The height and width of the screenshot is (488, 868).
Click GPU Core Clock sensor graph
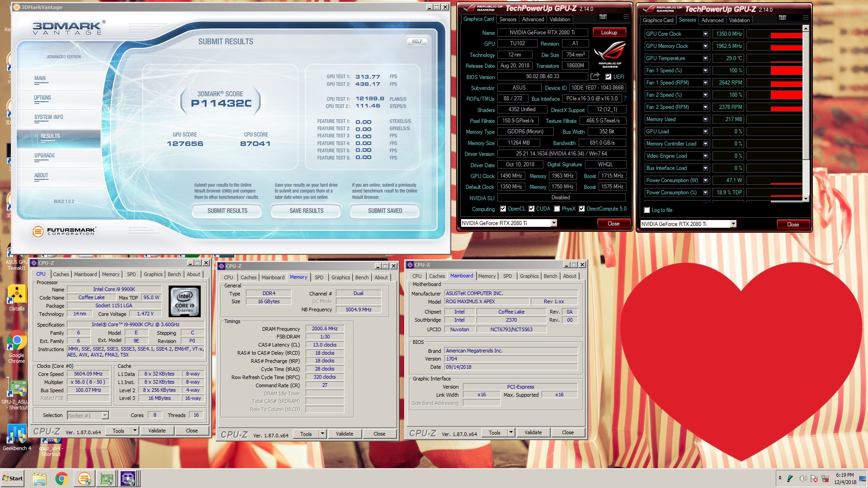(774, 34)
